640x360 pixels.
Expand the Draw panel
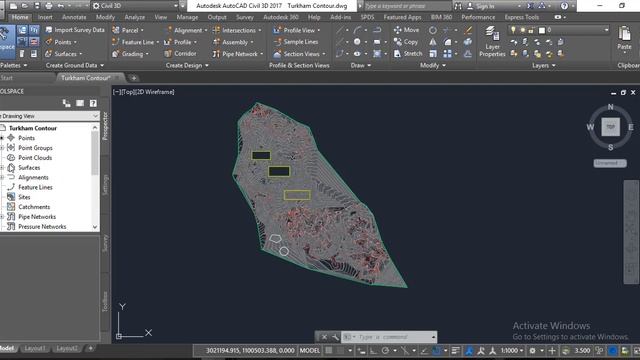tap(360, 65)
